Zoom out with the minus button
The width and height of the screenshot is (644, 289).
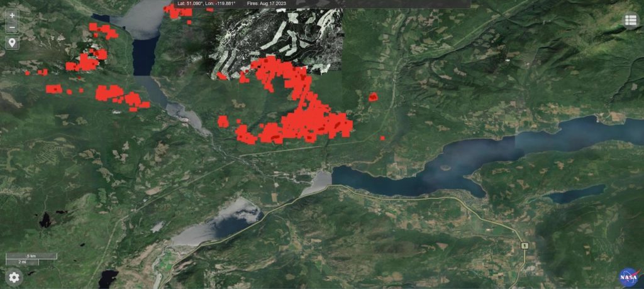13,28
